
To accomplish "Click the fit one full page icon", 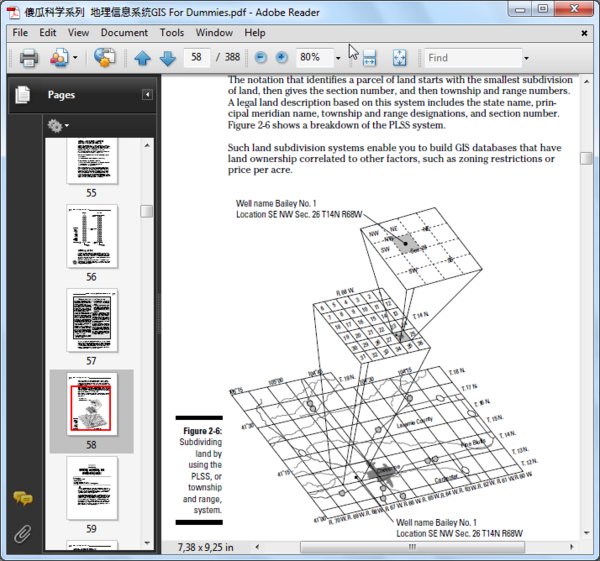I will click(400, 58).
